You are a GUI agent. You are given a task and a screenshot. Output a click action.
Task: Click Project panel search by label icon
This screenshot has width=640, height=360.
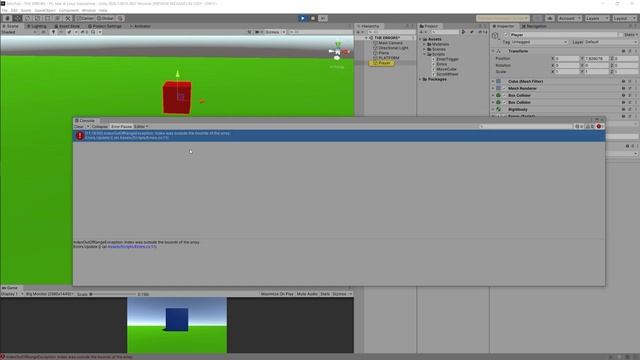coord(471,32)
